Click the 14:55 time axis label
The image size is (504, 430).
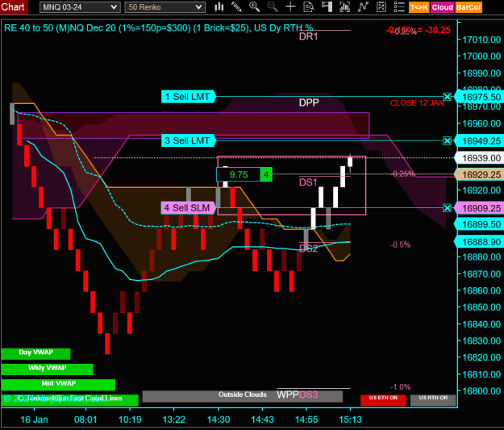[306, 420]
